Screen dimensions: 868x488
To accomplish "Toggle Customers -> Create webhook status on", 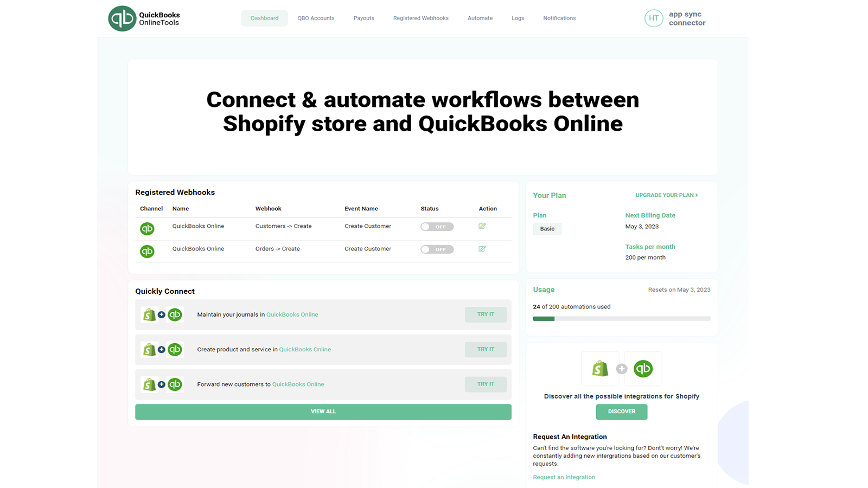I will (437, 227).
